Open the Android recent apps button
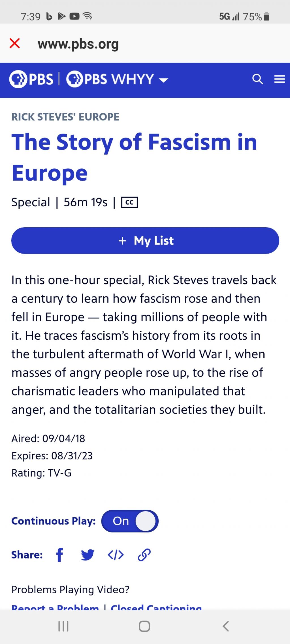 coord(63,626)
